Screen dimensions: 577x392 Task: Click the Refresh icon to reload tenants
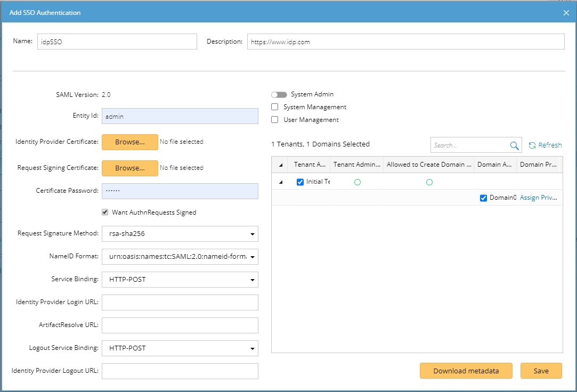point(545,144)
